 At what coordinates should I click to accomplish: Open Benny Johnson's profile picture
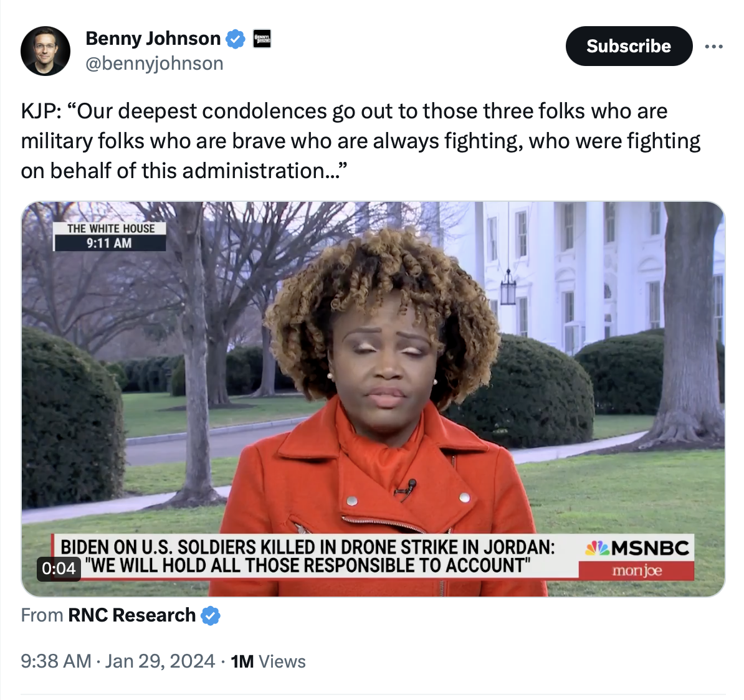(x=45, y=50)
